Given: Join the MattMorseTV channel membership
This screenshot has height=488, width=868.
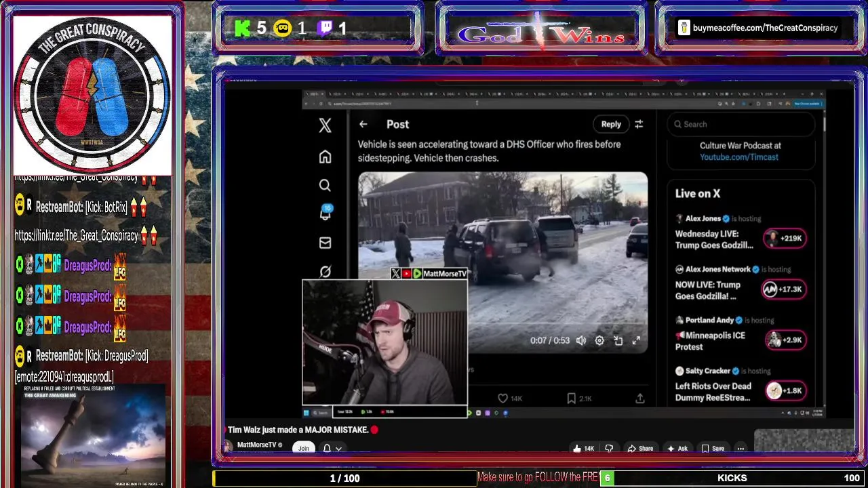Looking at the screenshot, I should (304, 448).
